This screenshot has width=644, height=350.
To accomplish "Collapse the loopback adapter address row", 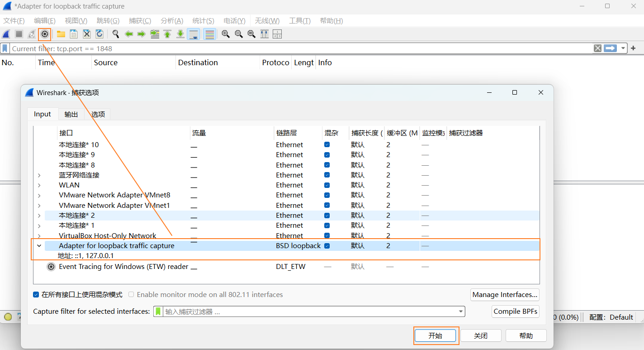I will point(39,246).
